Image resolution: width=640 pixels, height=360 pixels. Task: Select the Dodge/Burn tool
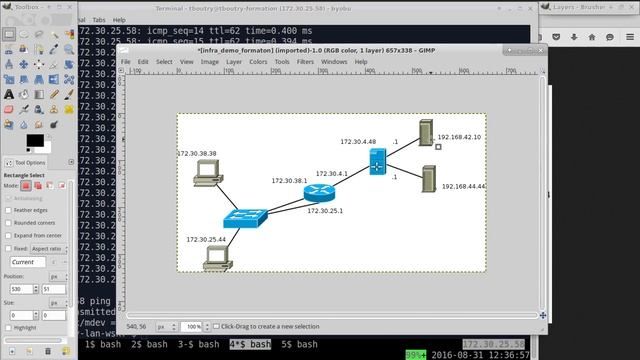(54, 125)
